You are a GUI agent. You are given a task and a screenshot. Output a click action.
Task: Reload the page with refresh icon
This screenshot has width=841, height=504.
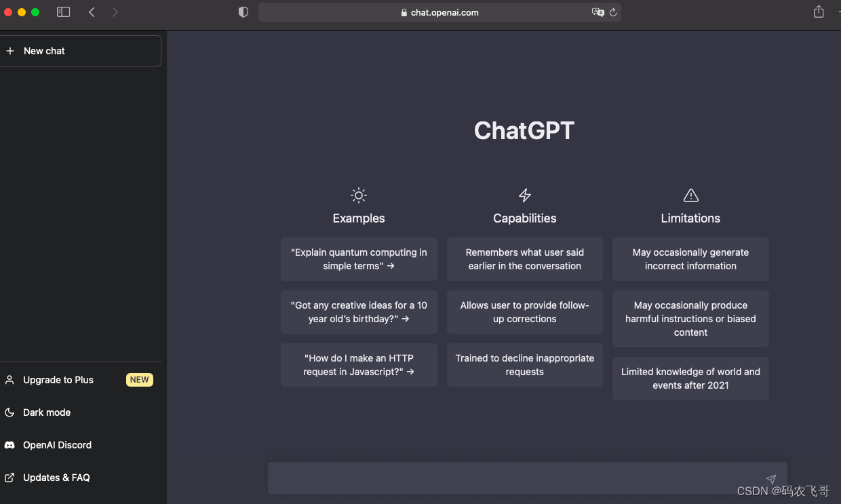(x=613, y=12)
